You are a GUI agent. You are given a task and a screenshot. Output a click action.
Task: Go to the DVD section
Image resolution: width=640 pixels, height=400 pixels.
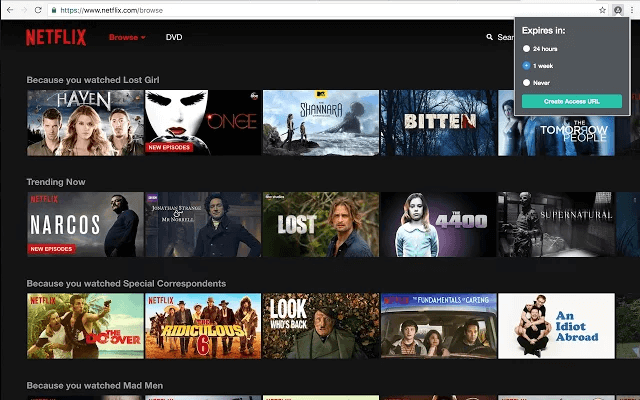pos(174,37)
